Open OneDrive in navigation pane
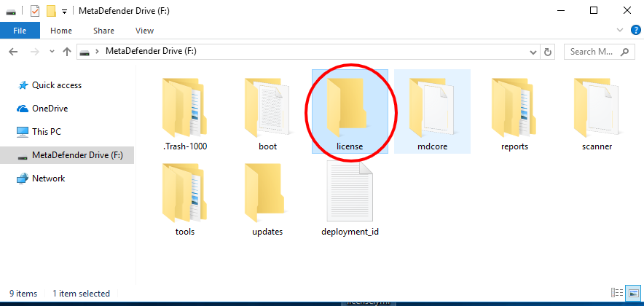This screenshot has width=644, height=306. tap(50, 109)
